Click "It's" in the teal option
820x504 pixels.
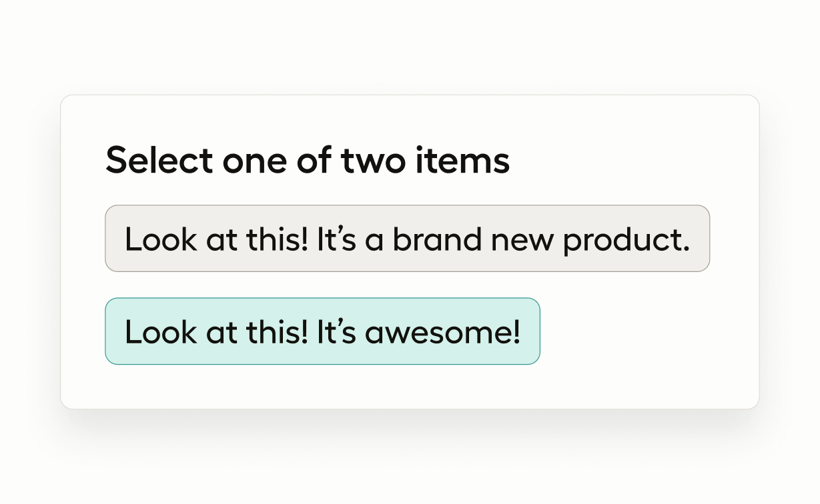point(337,331)
